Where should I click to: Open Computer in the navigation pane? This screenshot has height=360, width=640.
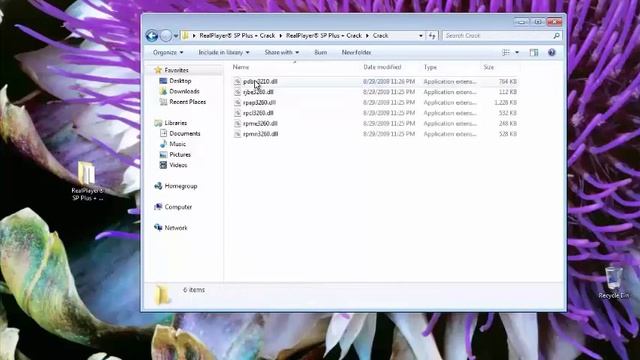point(178,207)
